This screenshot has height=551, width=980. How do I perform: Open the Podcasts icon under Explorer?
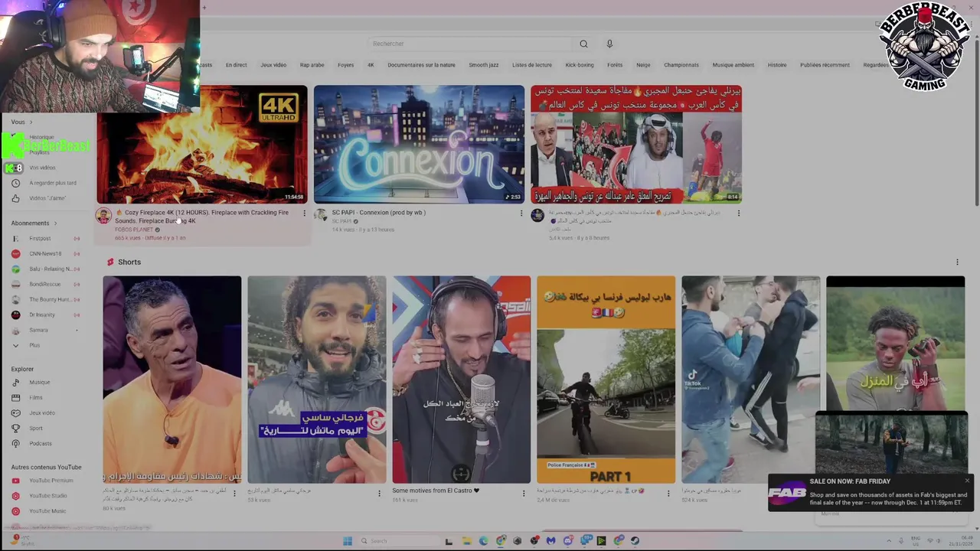pyautogui.click(x=15, y=444)
